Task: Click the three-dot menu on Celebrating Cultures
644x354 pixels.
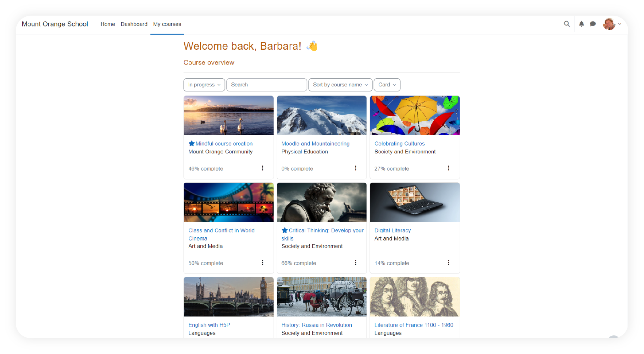Action: coord(449,168)
